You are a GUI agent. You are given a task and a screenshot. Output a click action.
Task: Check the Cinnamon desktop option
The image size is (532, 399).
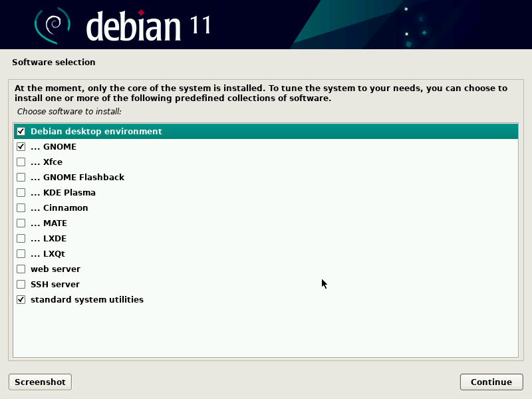coord(21,207)
